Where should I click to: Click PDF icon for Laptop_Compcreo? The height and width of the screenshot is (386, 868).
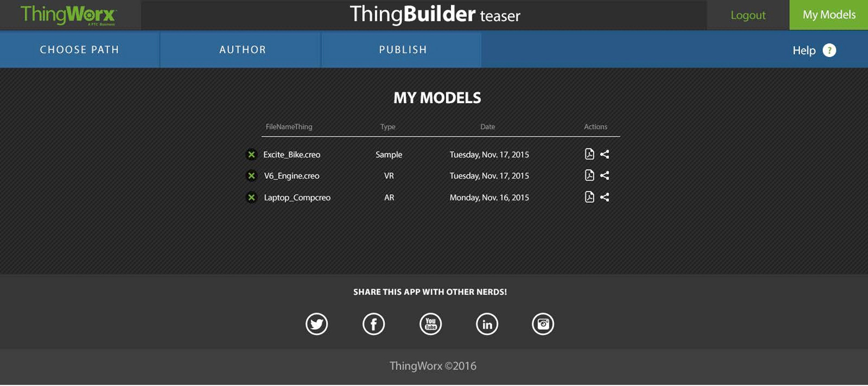[x=589, y=197]
